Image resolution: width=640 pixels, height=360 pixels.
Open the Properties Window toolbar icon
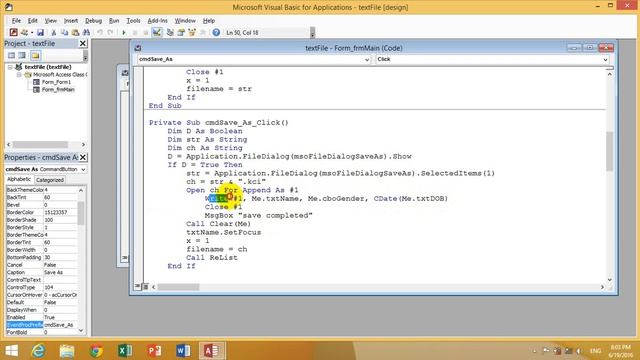181,32
